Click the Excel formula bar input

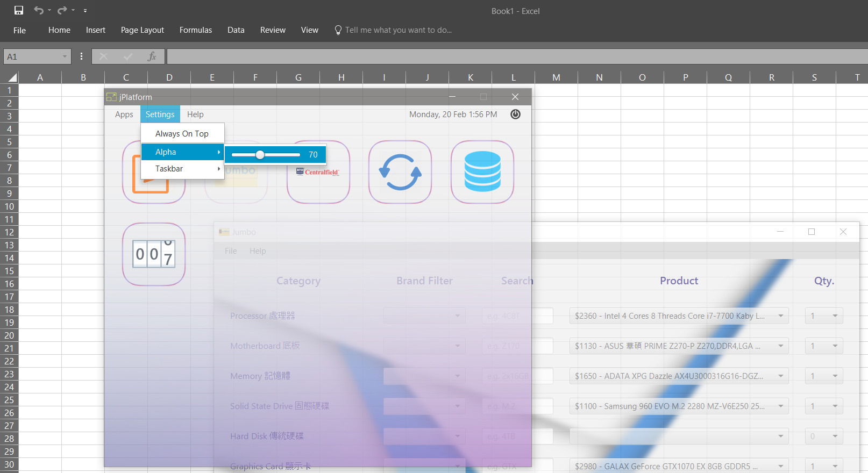(x=517, y=56)
